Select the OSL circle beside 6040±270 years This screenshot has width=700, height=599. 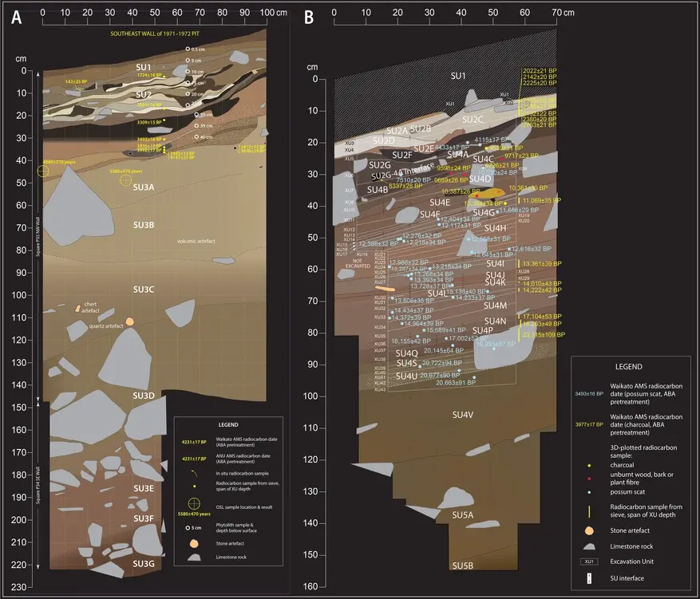click(43, 171)
